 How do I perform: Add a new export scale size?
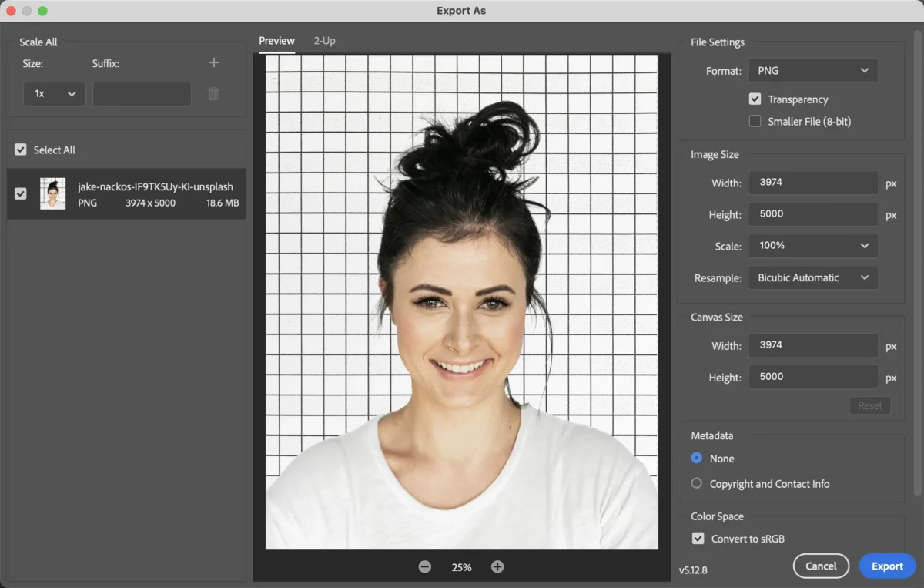(x=213, y=63)
